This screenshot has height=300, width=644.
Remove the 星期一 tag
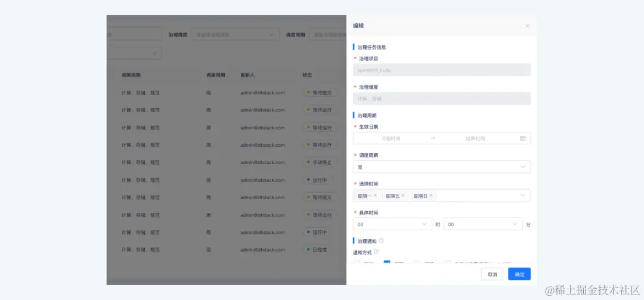[x=375, y=196]
